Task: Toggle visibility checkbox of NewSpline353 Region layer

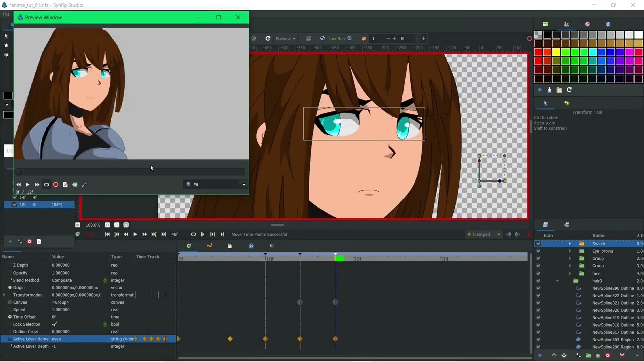Action: point(538,340)
